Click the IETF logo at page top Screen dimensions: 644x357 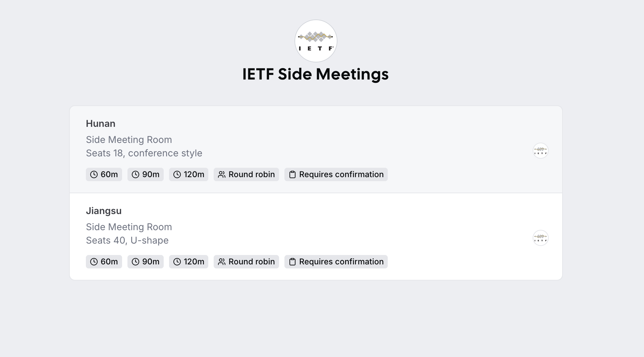pos(316,41)
